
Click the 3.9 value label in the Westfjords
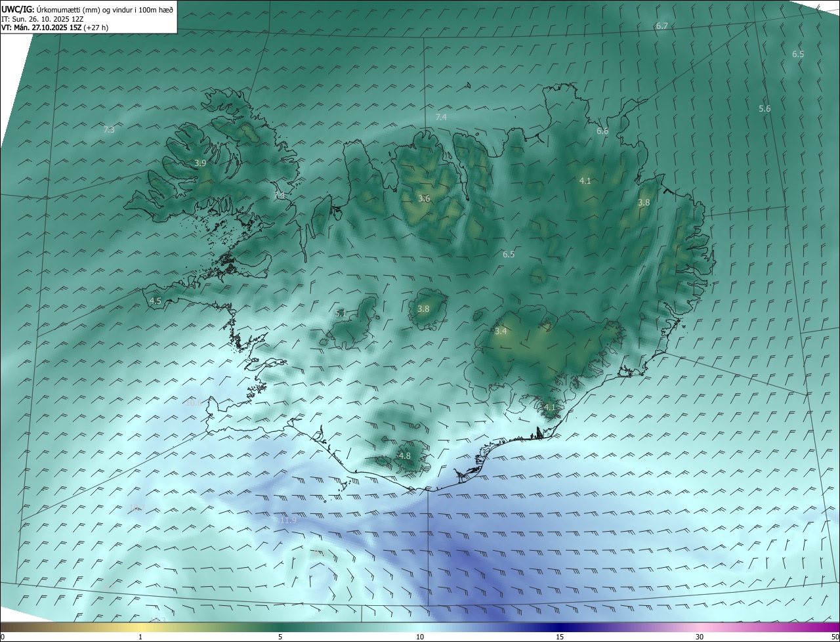200,163
